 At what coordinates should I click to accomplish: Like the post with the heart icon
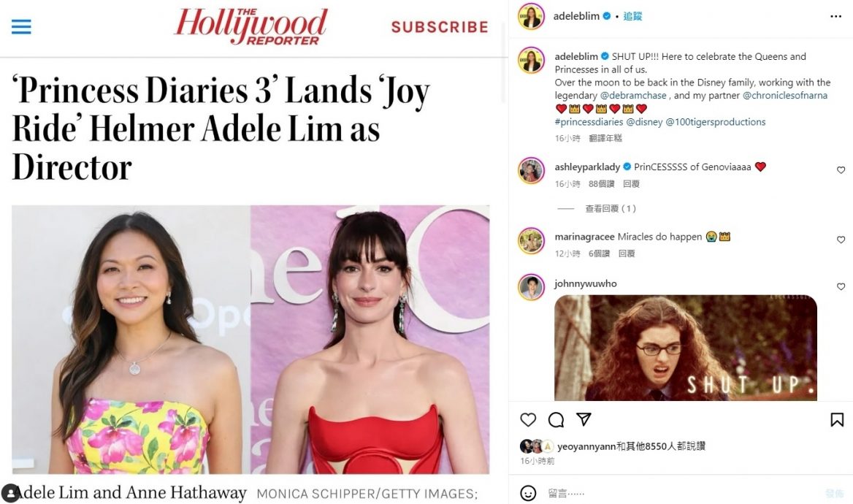pyautogui.click(x=528, y=420)
